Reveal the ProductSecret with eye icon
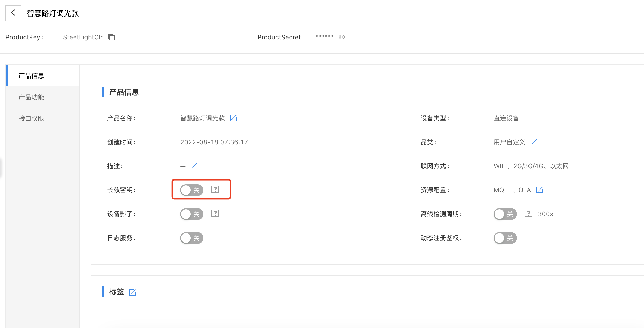 pos(342,37)
